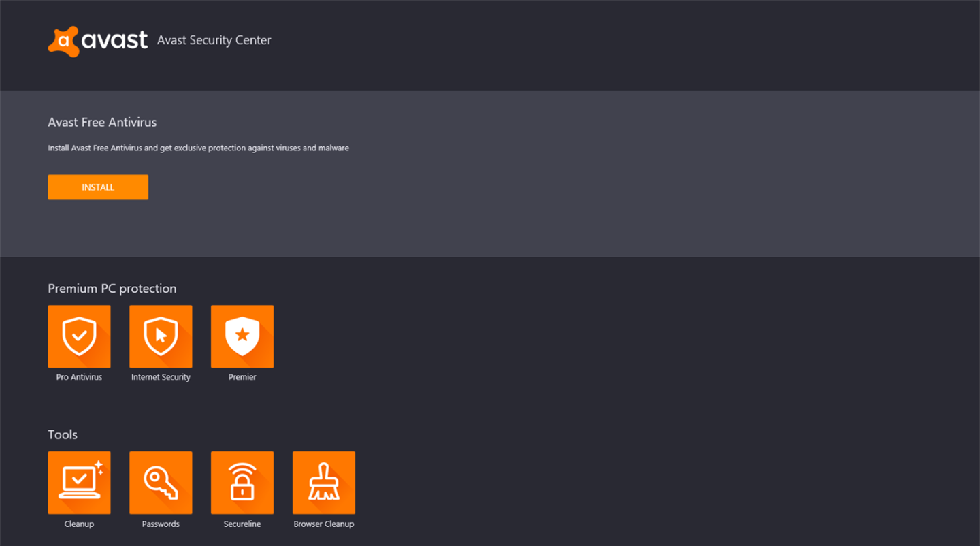Click the Avast logo in the header

click(98, 41)
